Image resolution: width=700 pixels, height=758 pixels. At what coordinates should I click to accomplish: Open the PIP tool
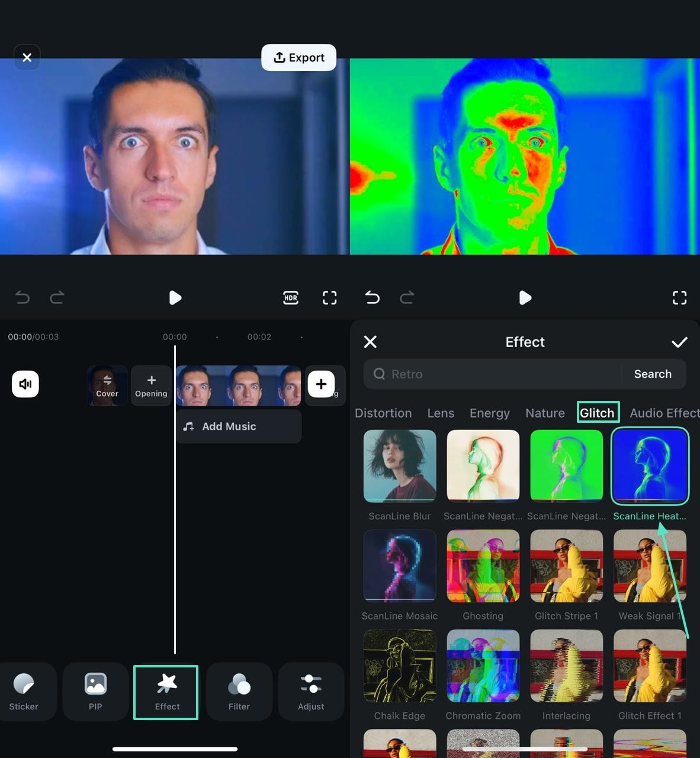[x=95, y=692]
